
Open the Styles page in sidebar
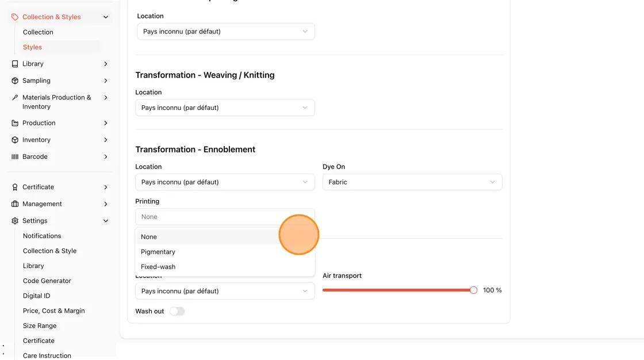coord(32,47)
